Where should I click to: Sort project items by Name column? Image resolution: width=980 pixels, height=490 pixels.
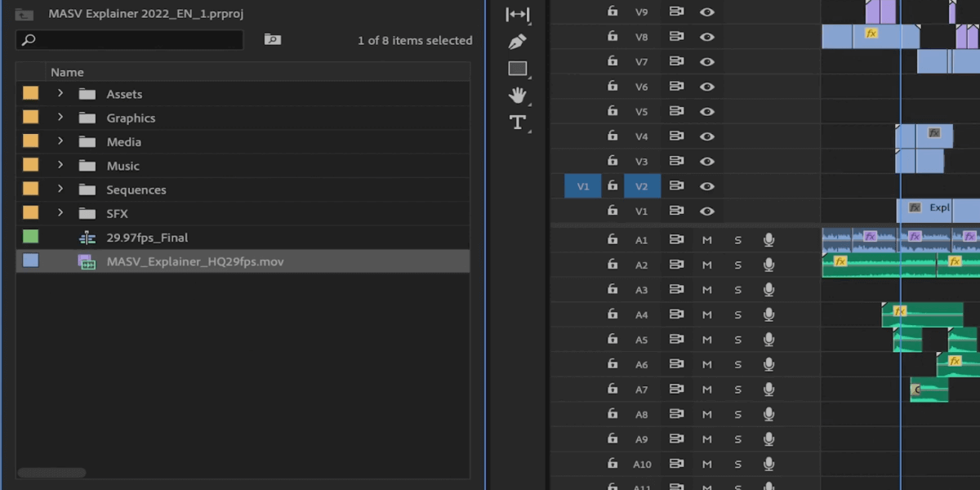click(67, 73)
